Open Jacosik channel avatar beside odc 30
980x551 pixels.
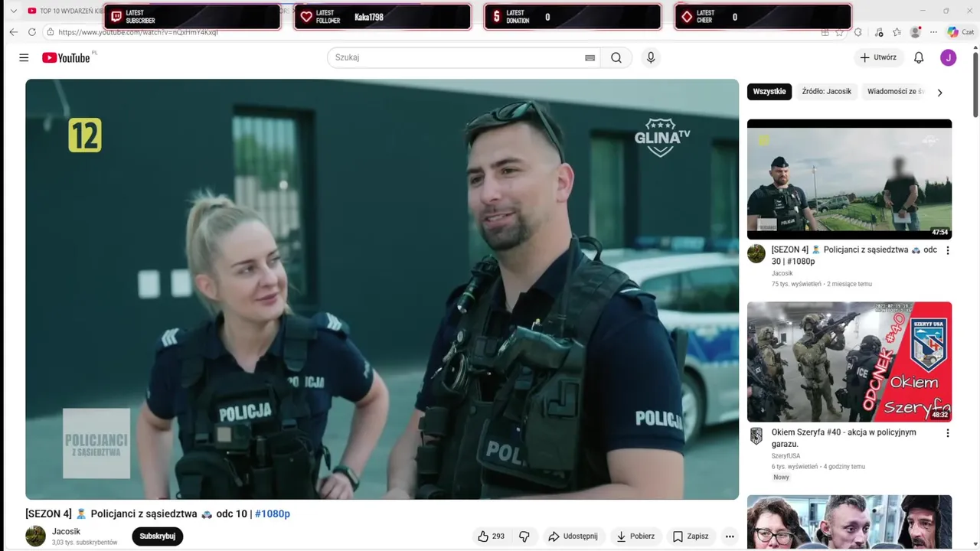pos(756,253)
